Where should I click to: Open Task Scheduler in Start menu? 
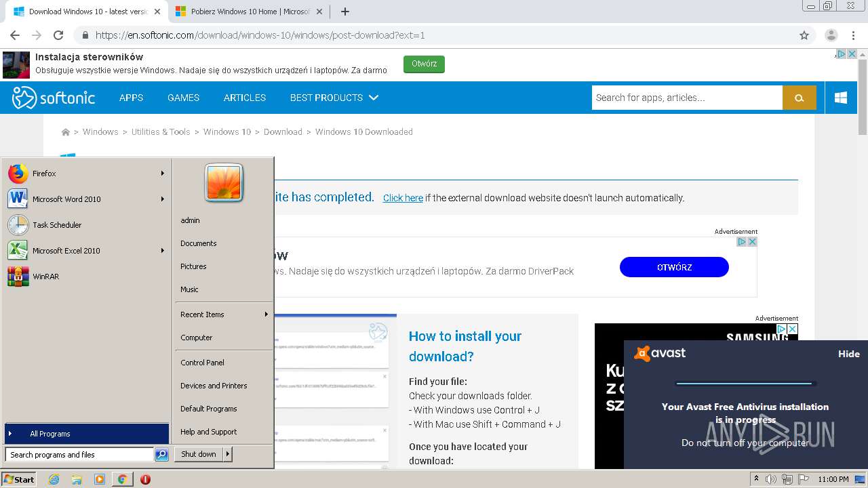(x=85, y=225)
